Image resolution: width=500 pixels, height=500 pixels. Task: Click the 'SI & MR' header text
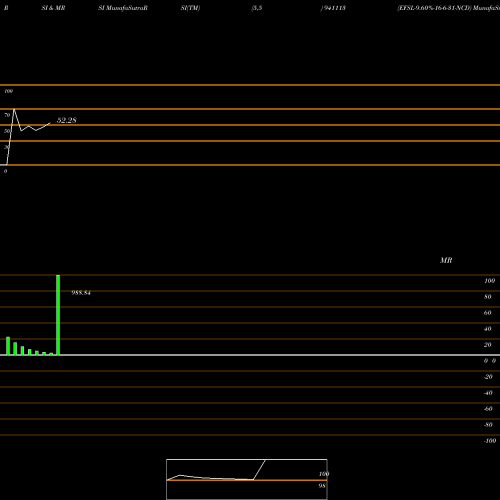(x=53, y=8)
